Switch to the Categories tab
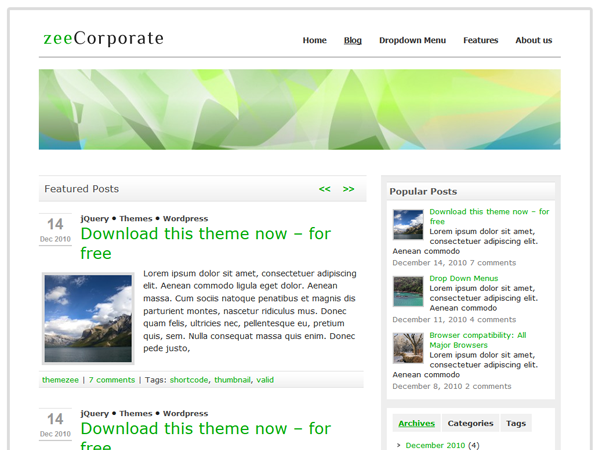 coord(470,423)
